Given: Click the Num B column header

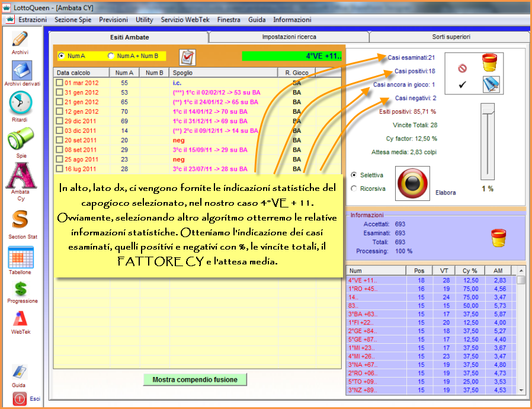Looking at the screenshot, I should [x=155, y=73].
